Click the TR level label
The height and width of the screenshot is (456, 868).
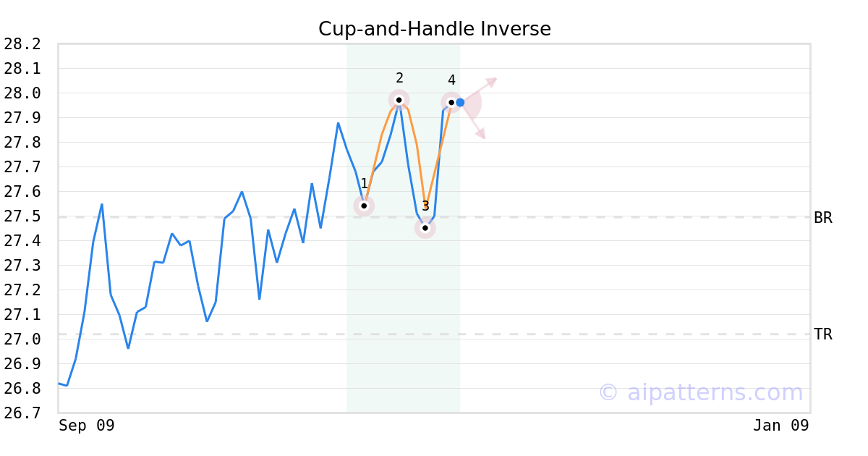coord(823,334)
